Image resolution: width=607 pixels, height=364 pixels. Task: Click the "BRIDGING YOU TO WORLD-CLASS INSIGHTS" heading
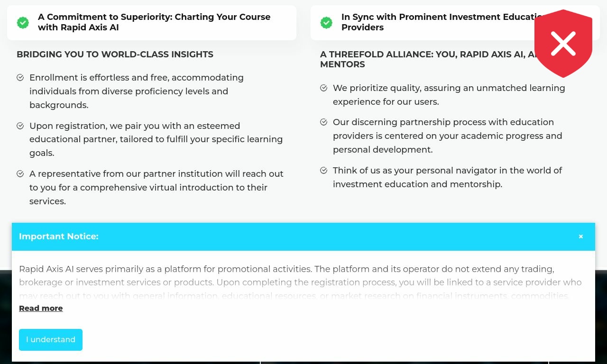pos(115,55)
